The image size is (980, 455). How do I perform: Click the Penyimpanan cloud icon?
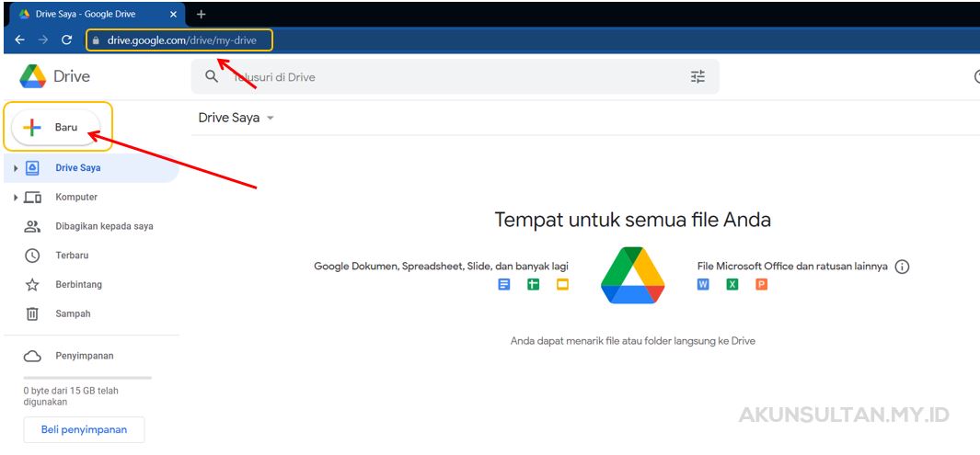click(x=32, y=357)
